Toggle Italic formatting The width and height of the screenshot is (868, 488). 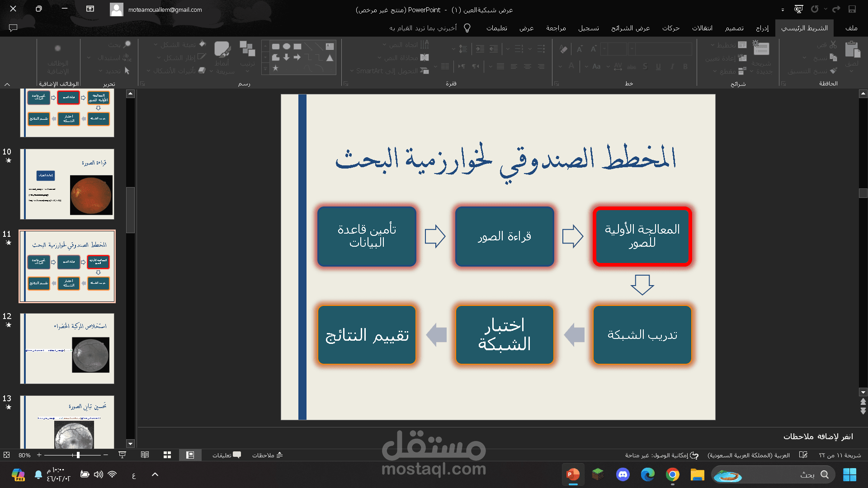coord(672,66)
